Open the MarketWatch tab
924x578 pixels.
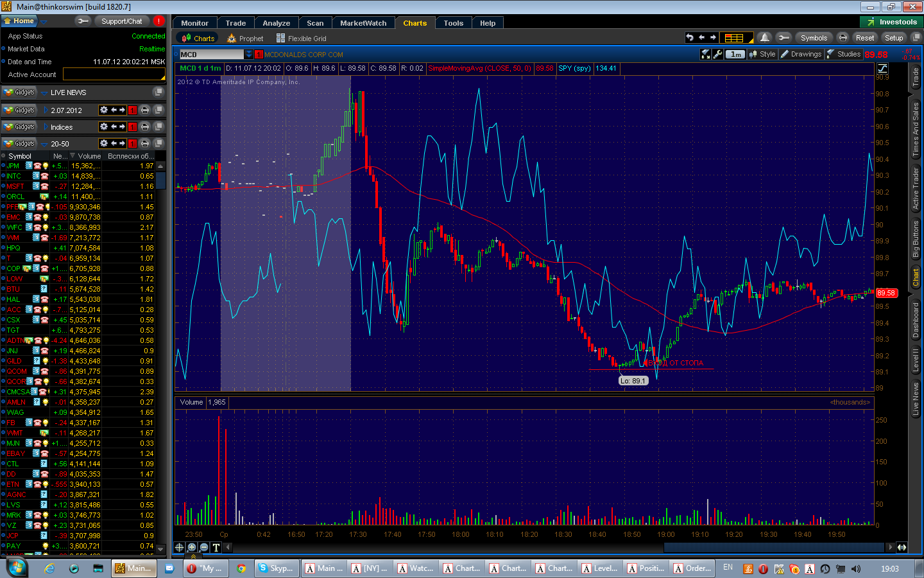pos(363,23)
